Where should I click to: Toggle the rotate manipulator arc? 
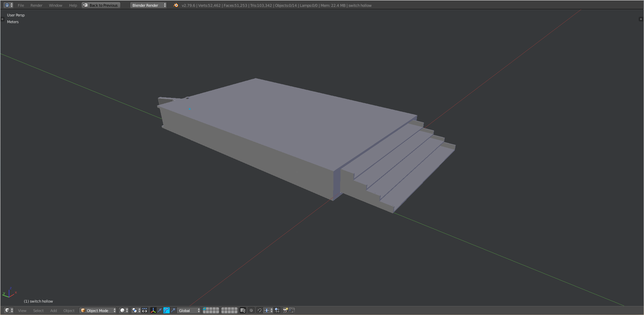166,310
